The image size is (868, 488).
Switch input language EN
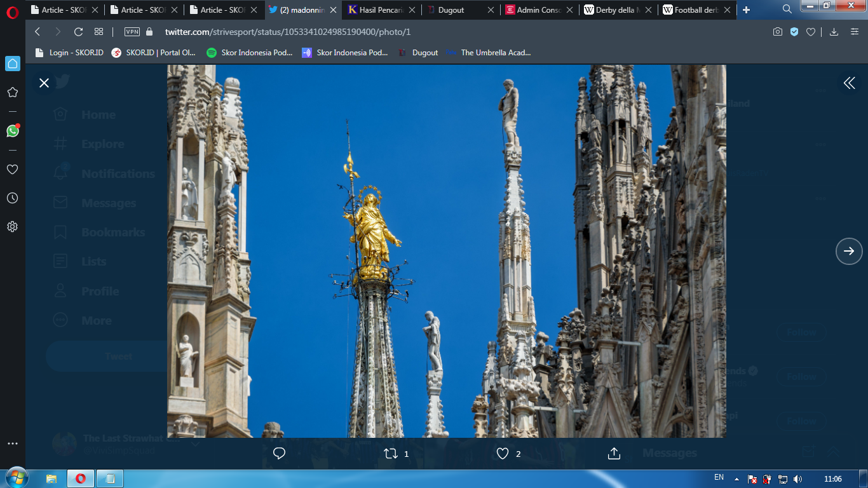(719, 477)
